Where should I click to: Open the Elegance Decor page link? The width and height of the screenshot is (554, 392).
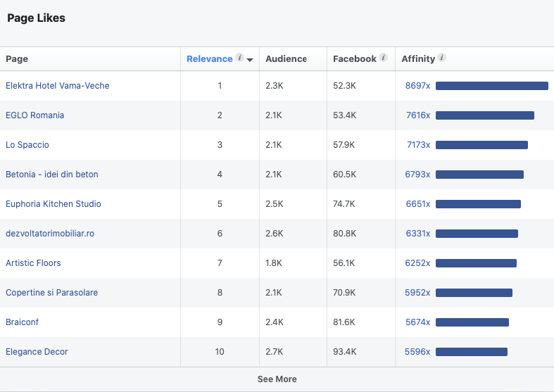click(37, 352)
